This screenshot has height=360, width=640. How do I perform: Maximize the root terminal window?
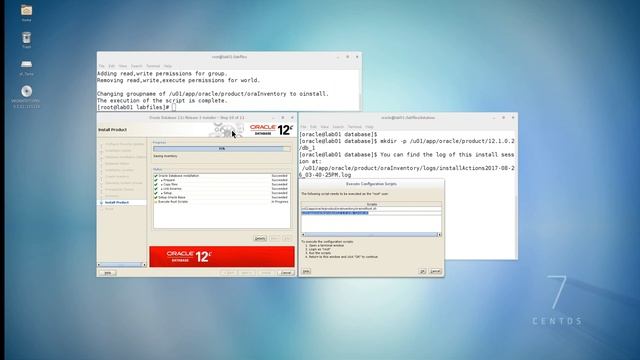(x=348, y=57)
